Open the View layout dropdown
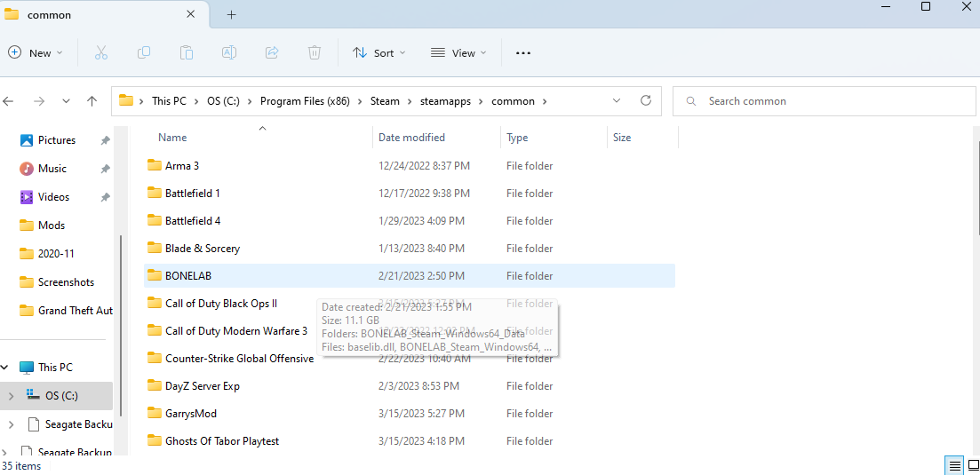Image resolution: width=980 pixels, height=475 pixels. pos(458,53)
